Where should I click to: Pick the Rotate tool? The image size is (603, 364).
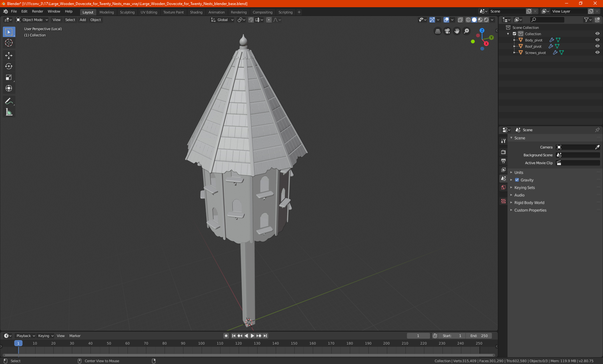pos(9,66)
